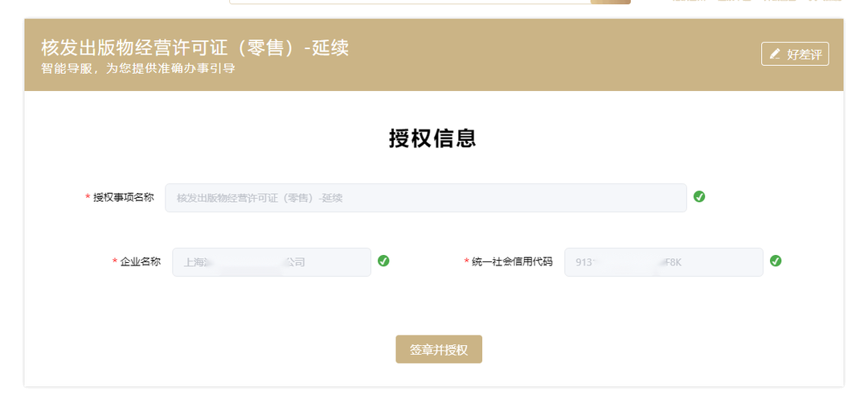This screenshot has height=403, width=868.
Task: Click the 好差评 button
Action: (795, 54)
